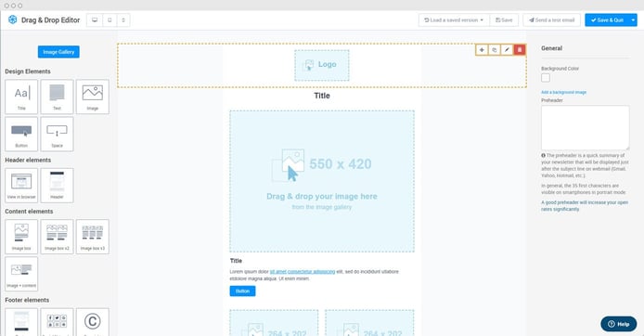Viewport: 644px width, 336px height.
Task: Click the Drag & Drop Editor logo
Action: click(x=13, y=19)
